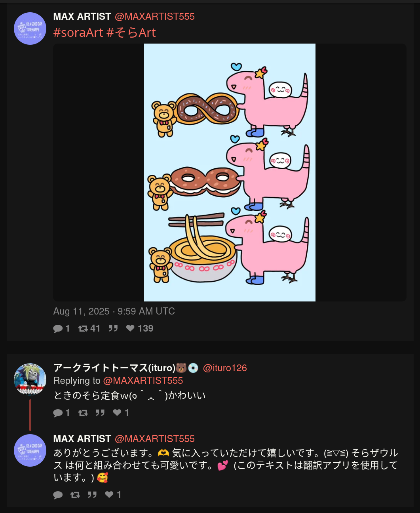This screenshot has width=420, height=513.
Task: Click the reply icon on last MAX ARTIST reply
Action: 58,495
